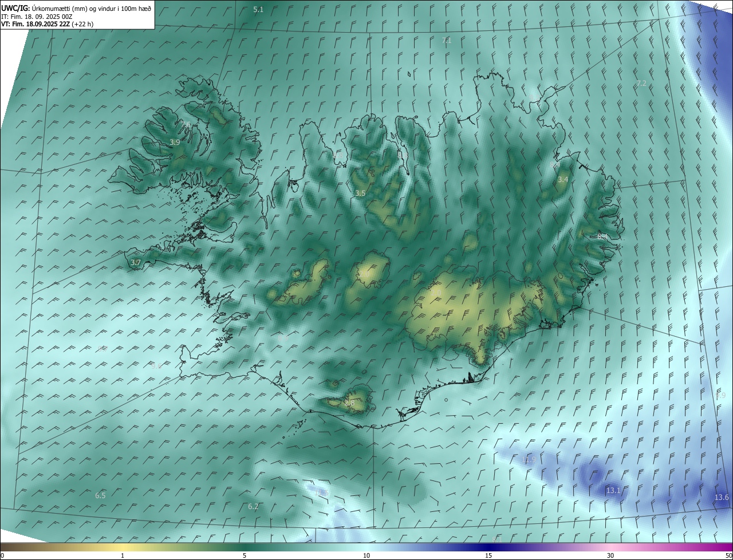Click the 50 tick on the color scale
This screenshot has width=733, height=560.
728,555
